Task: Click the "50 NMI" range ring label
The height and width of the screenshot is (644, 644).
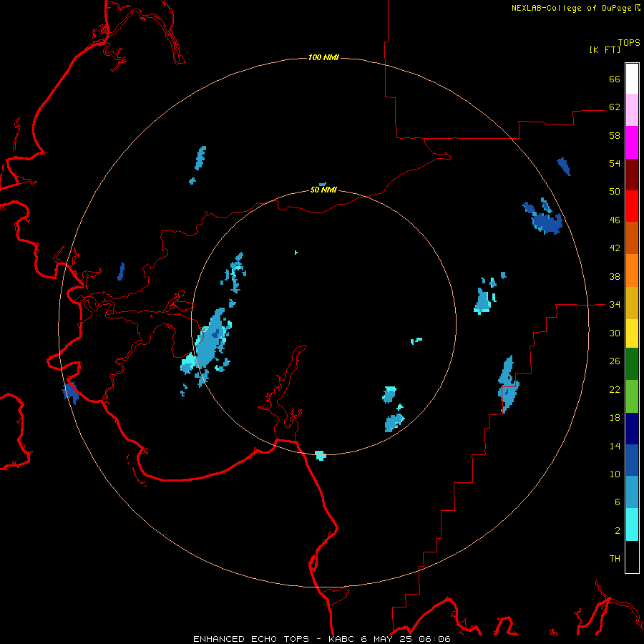Action: pyautogui.click(x=323, y=190)
